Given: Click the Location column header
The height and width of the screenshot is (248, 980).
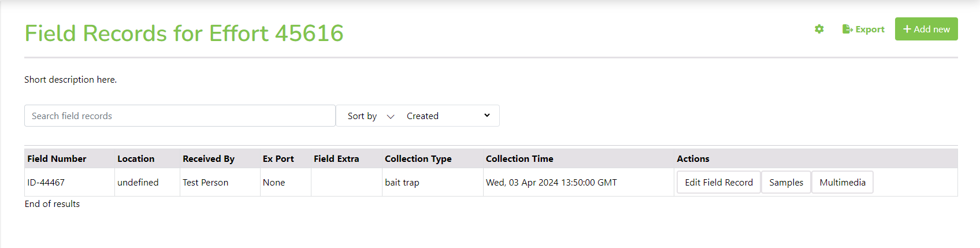Looking at the screenshot, I should point(136,158).
